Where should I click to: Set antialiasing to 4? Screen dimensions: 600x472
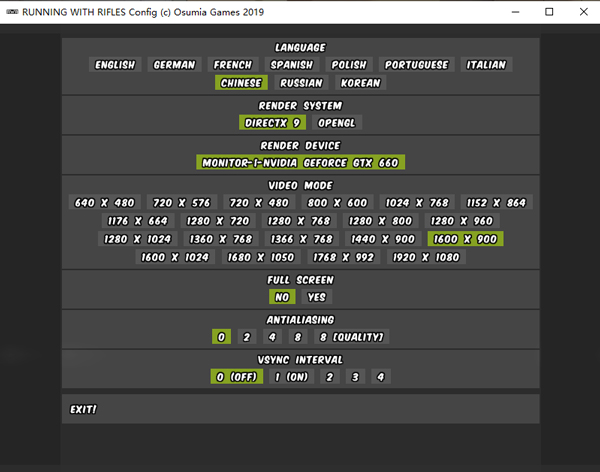click(x=271, y=337)
